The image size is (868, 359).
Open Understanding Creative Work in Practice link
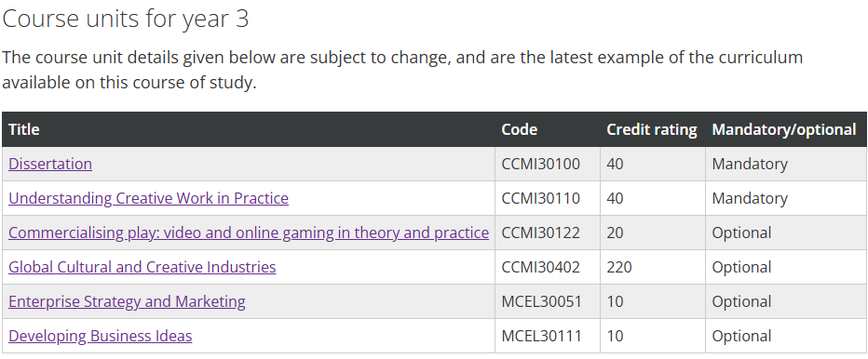click(x=148, y=198)
